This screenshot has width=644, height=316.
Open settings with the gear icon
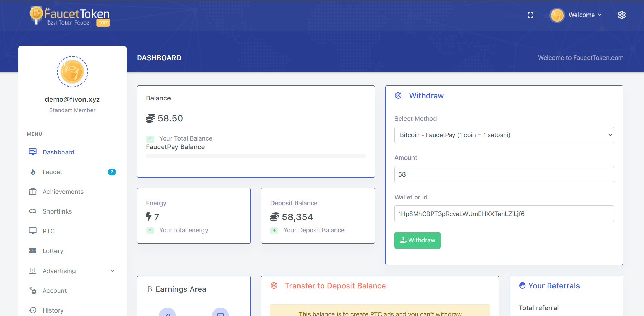(x=621, y=15)
